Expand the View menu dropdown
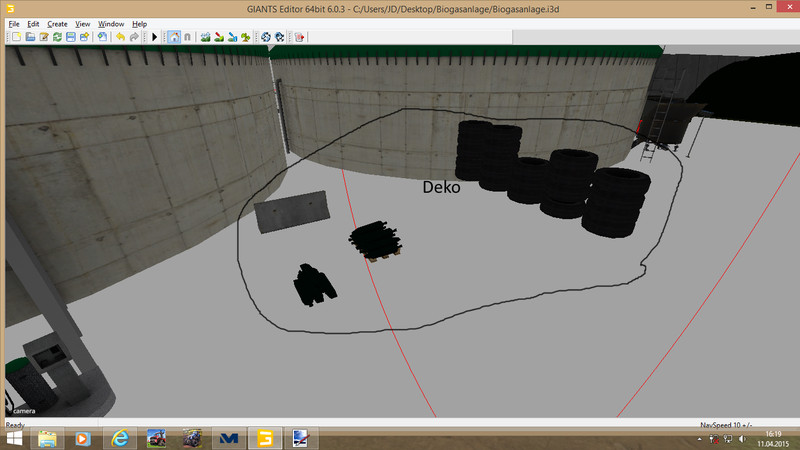Image resolution: width=800 pixels, height=450 pixels. 83,23
